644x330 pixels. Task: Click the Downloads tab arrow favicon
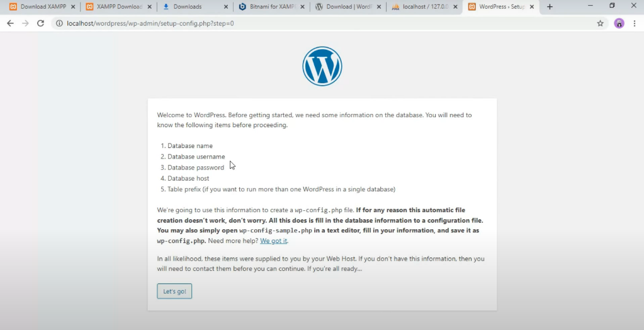tap(166, 6)
